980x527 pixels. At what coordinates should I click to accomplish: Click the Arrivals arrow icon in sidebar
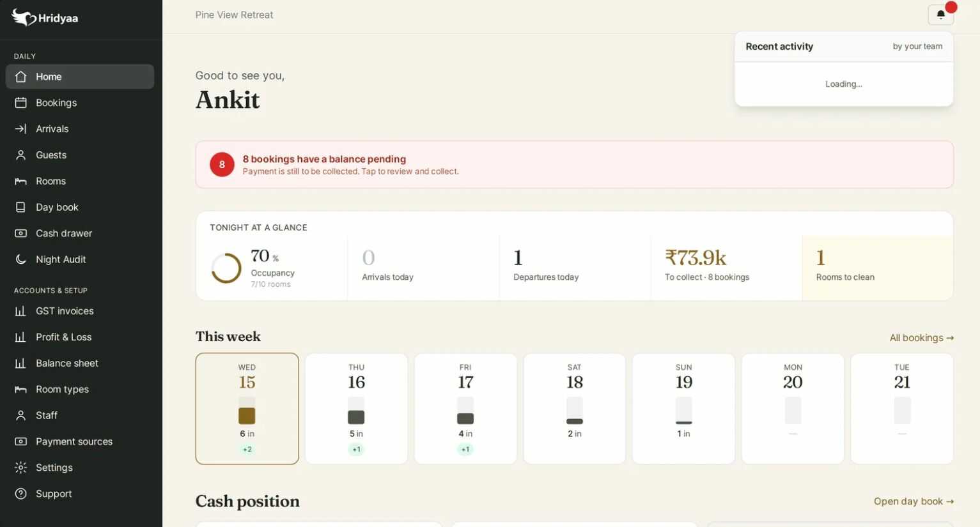point(20,129)
